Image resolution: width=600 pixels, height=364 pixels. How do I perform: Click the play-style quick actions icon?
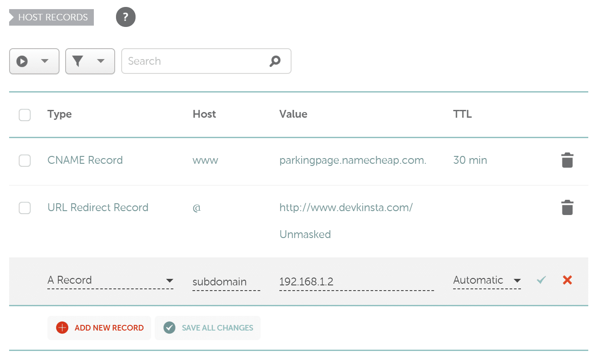(x=22, y=61)
